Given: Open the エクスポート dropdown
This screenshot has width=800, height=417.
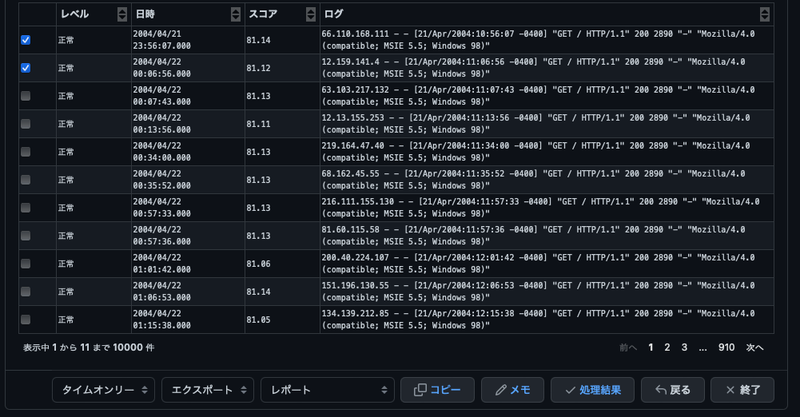Looking at the screenshot, I should point(206,390).
